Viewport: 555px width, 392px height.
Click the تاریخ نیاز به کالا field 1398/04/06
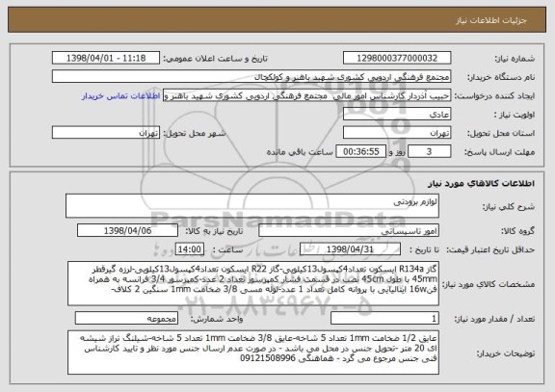(x=127, y=230)
